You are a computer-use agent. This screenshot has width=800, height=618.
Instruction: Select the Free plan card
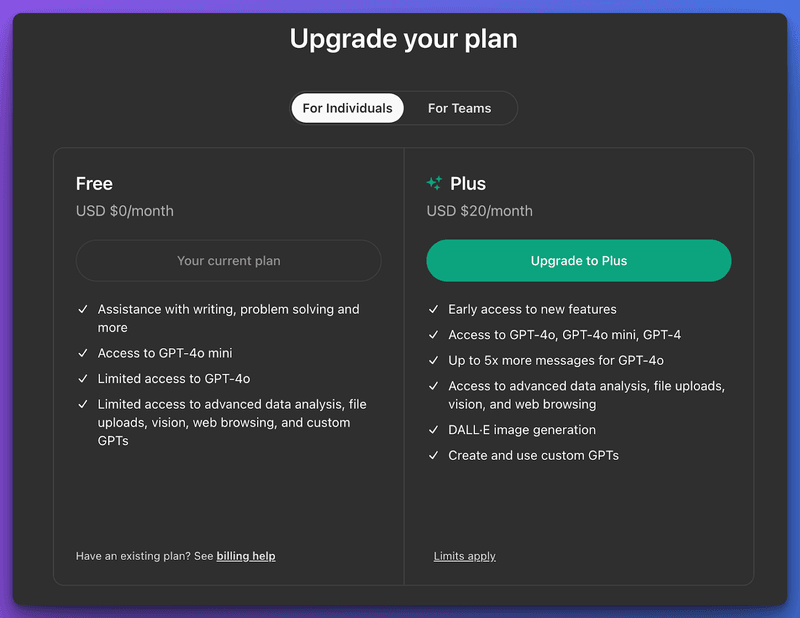click(228, 365)
